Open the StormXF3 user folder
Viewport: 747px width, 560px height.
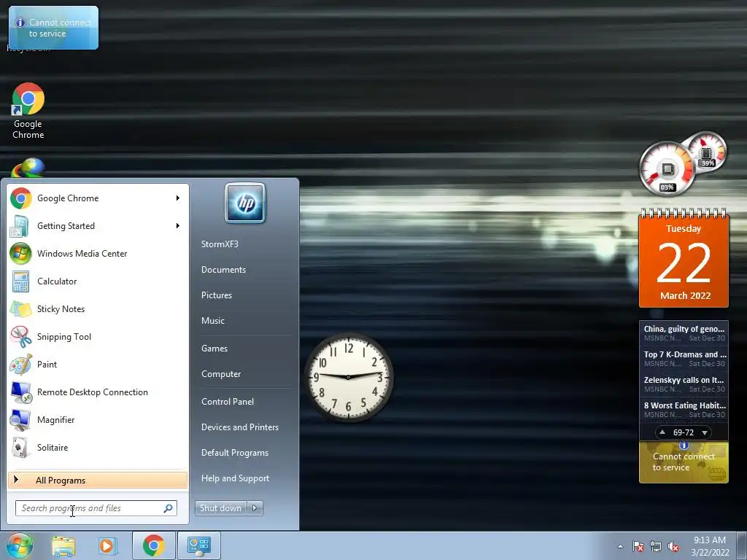pyautogui.click(x=220, y=244)
